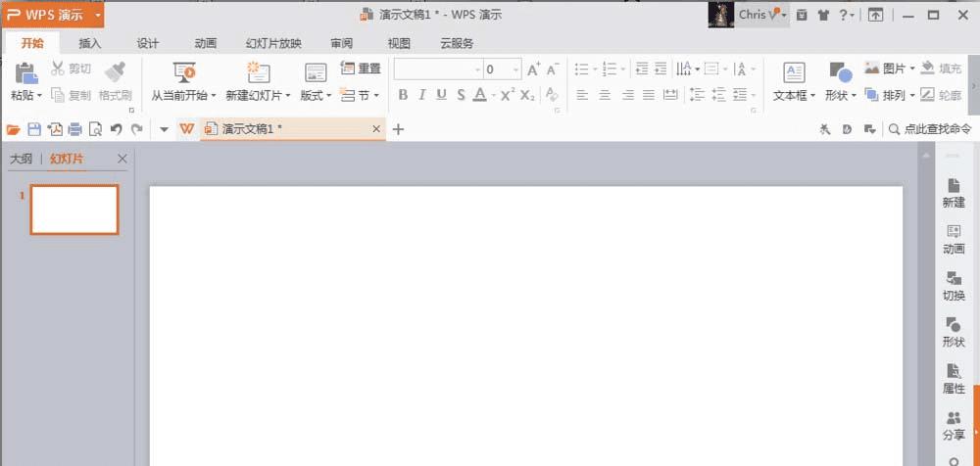
Task: Click the font color A swatch
Action: pos(479,95)
